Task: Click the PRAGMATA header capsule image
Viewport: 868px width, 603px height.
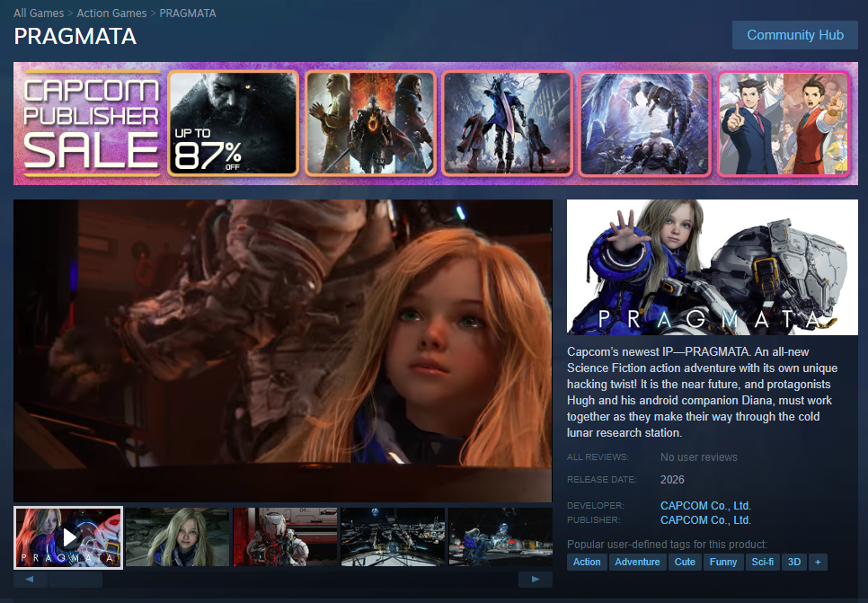Action: coord(712,267)
